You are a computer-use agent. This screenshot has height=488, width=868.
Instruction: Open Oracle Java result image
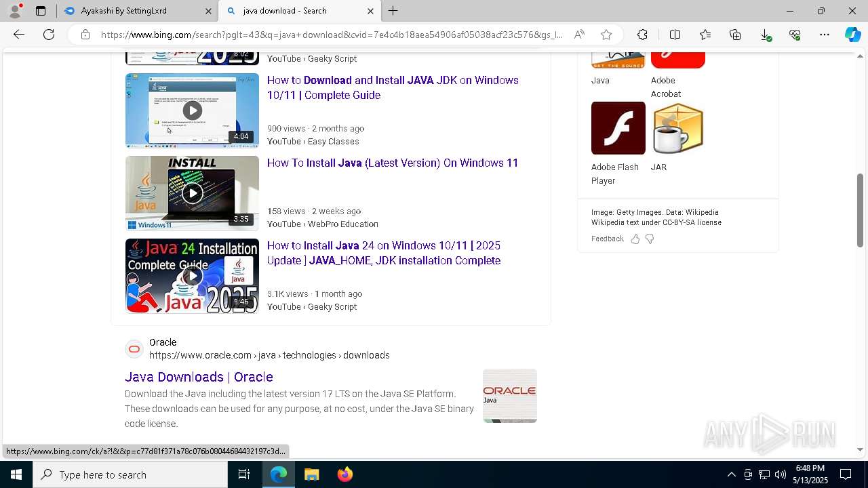pos(510,396)
